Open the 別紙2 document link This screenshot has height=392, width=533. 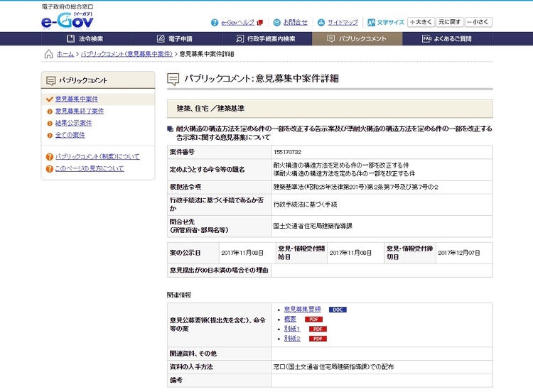pyautogui.click(x=292, y=338)
